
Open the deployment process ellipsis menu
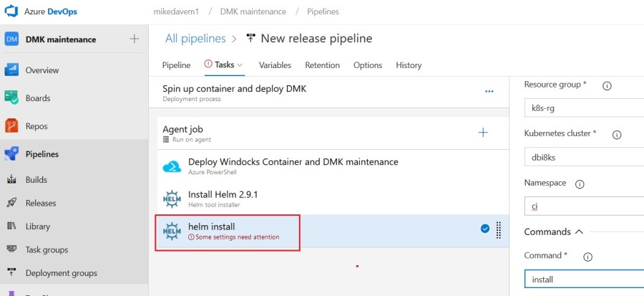[x=489, y=92]
